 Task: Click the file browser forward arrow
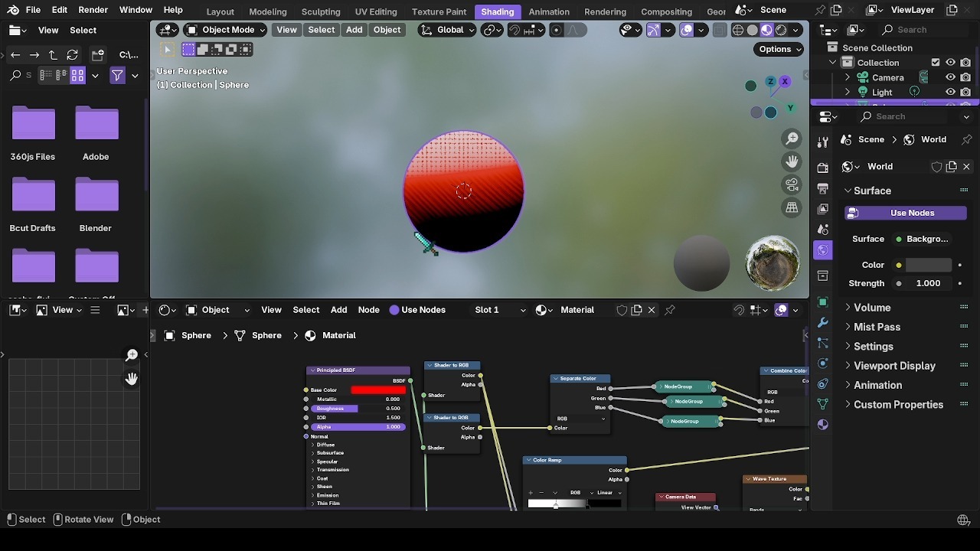(x=34, y=55)
